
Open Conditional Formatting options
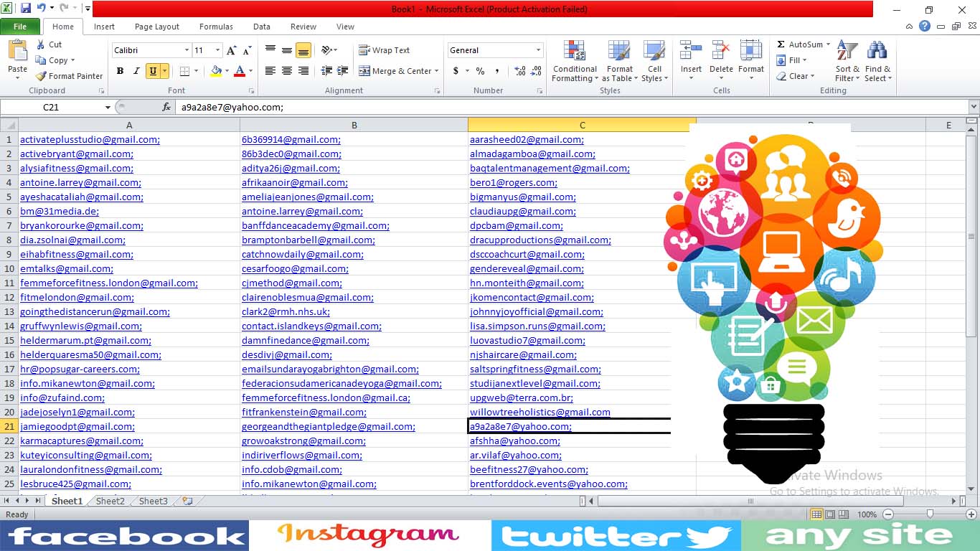pyautogui.click(x=574, y=62)
